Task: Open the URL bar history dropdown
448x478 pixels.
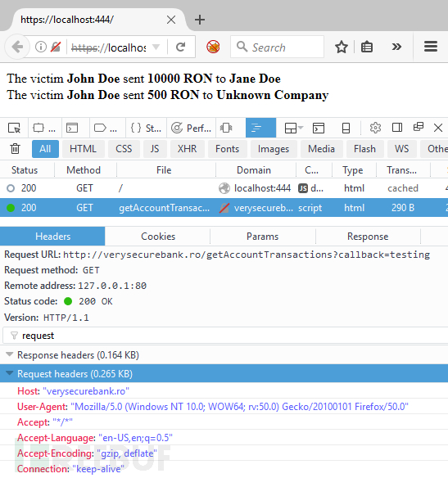Action: pos(156,47)
